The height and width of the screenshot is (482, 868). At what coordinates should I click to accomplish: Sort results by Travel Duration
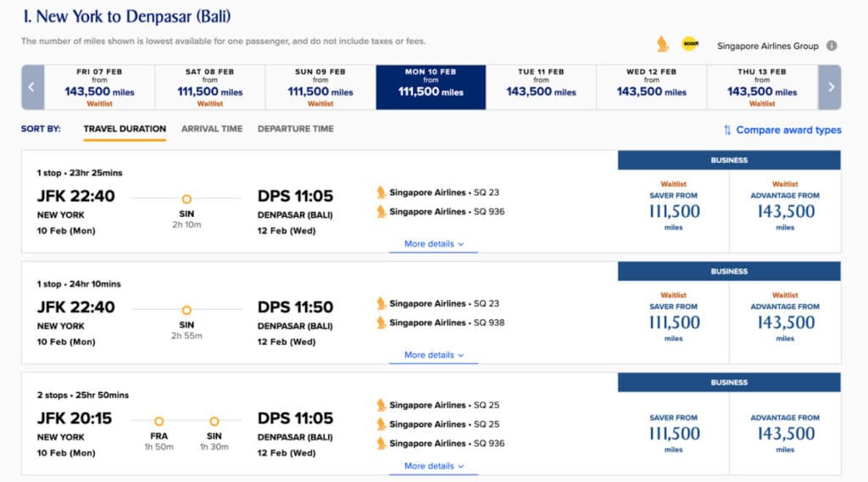125,129
